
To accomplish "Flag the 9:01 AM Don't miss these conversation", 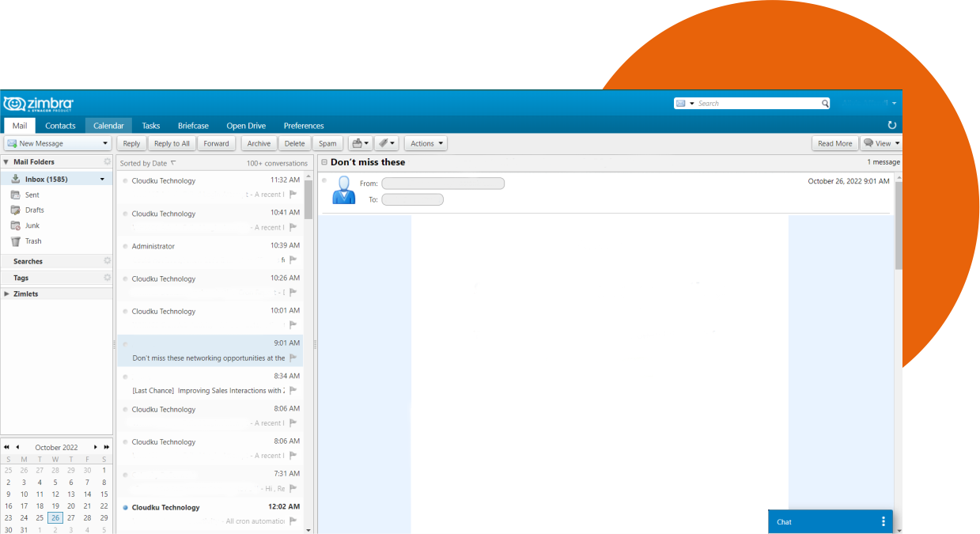I will pos(293,358).
